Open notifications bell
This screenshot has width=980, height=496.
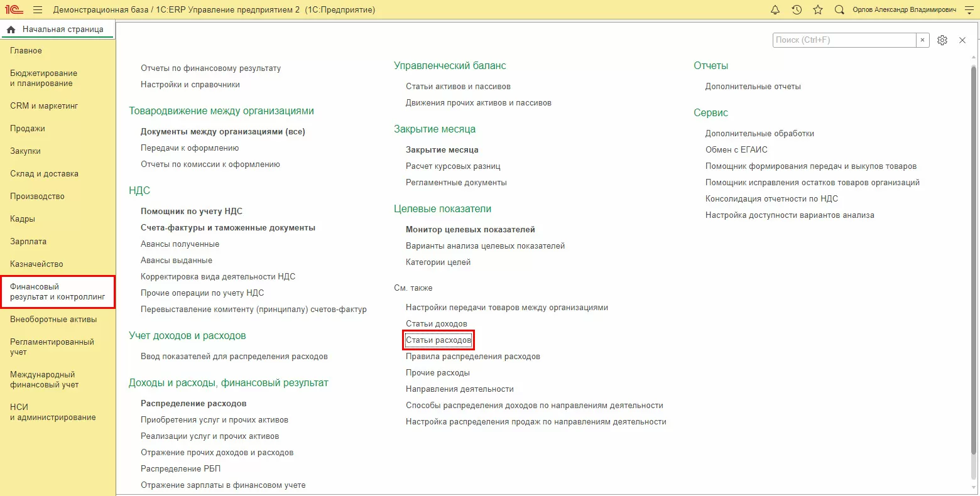[x=775, y=10]
